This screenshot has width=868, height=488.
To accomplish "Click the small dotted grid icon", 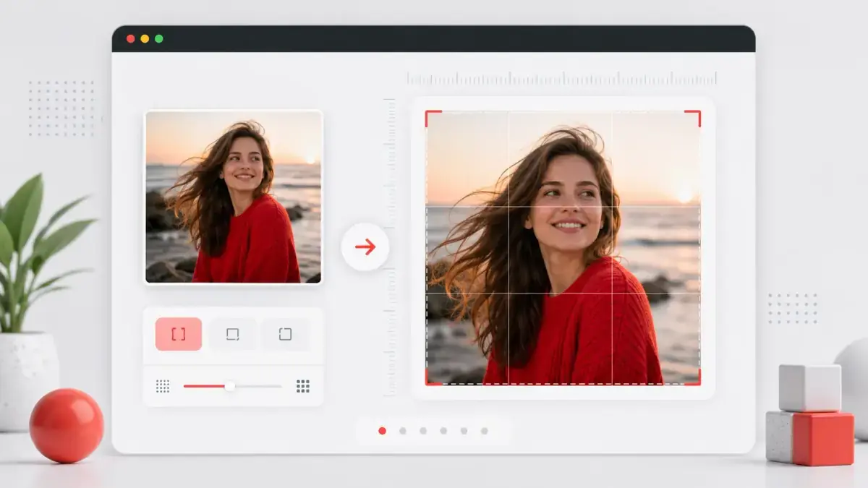I will point(163,386).
